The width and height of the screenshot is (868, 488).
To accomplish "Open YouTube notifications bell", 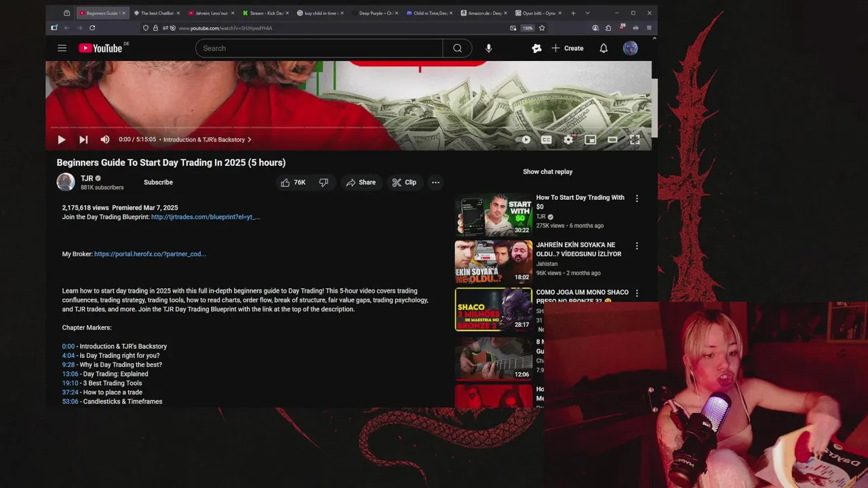I will pos(604,48).
